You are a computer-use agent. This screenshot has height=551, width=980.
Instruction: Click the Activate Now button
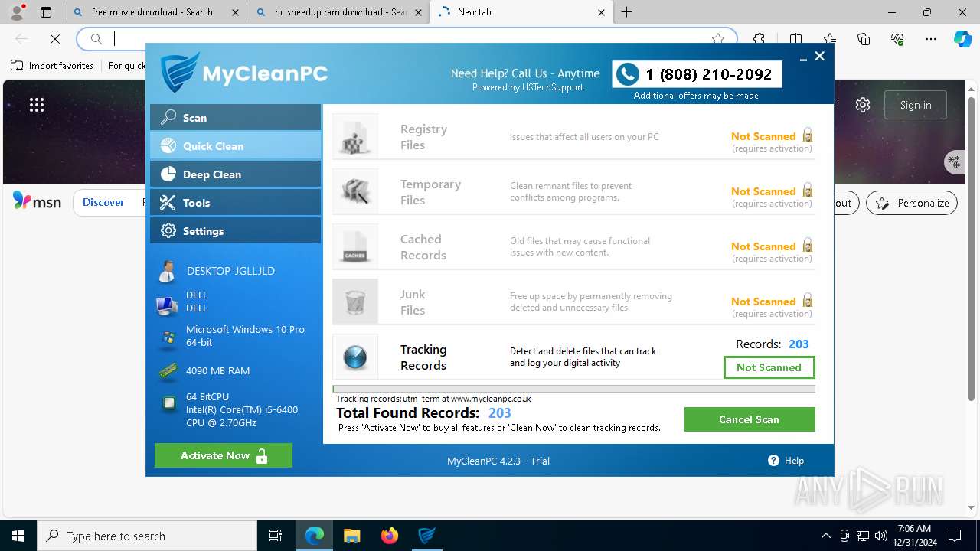click(224, 455)
